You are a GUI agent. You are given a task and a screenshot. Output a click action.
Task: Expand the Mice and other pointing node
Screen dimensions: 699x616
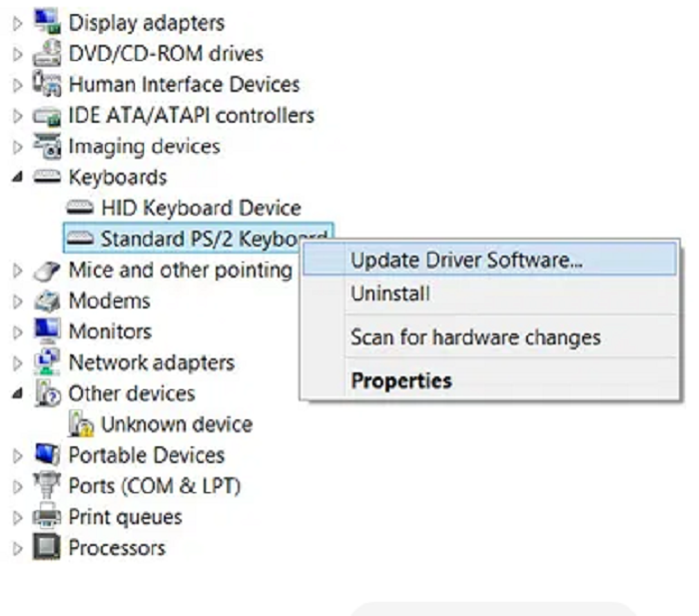coord(17,271)
